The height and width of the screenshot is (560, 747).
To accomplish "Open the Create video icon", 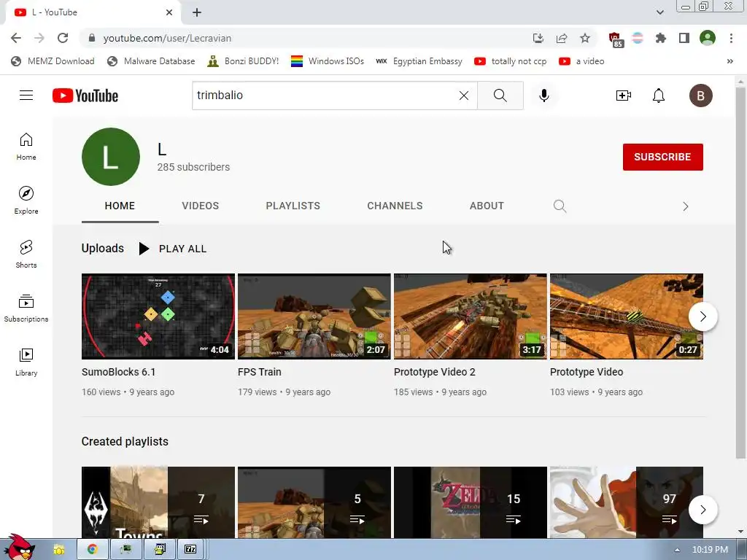I will 623,96.
